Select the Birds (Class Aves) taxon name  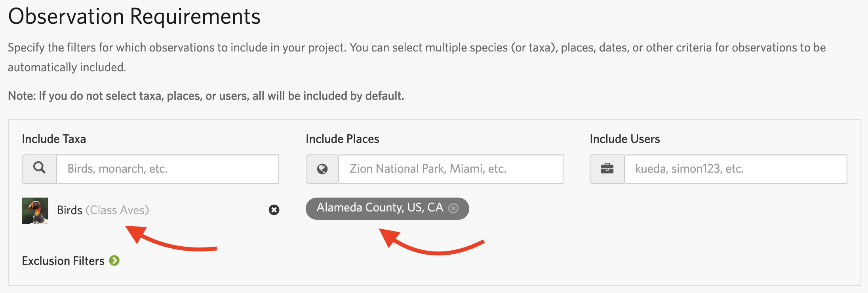click(70, 210)
